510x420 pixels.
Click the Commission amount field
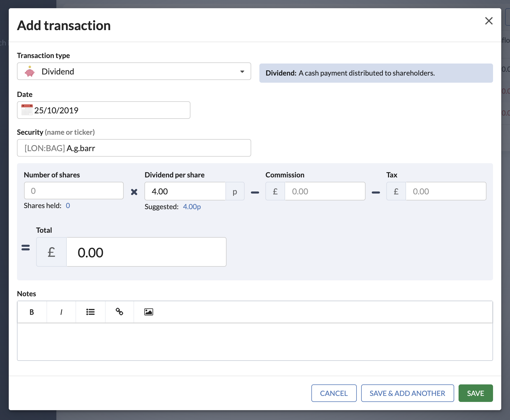(x=325, y=191)
